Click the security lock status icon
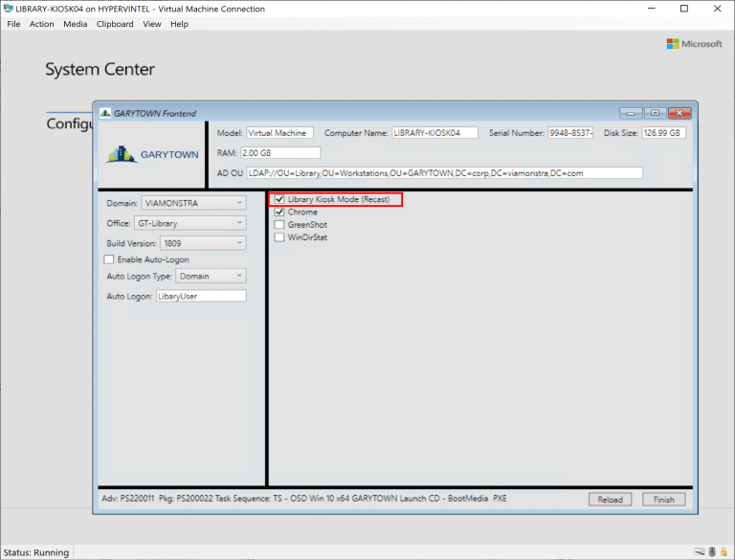Screen dimensions: 735x560 [x=725, y=552]
